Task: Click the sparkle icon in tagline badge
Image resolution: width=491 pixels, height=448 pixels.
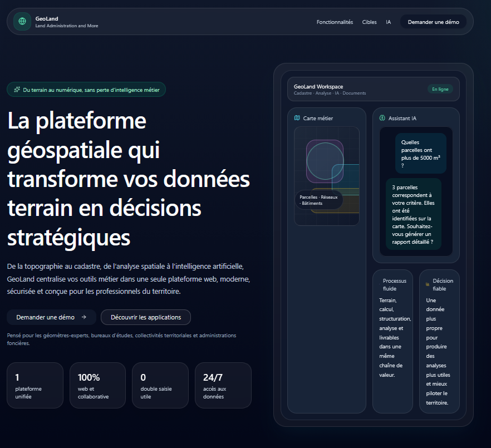Action: (17, 90)
